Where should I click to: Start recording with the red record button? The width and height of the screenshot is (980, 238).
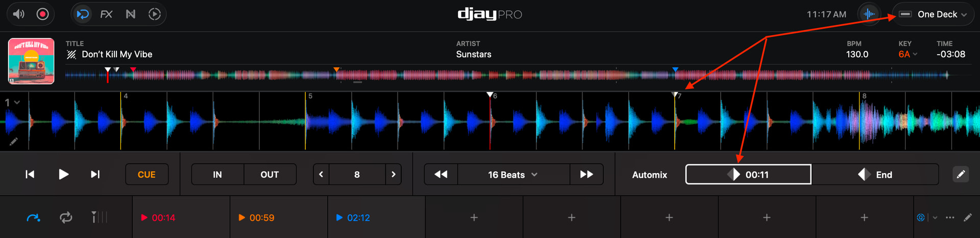click(43, 14)
